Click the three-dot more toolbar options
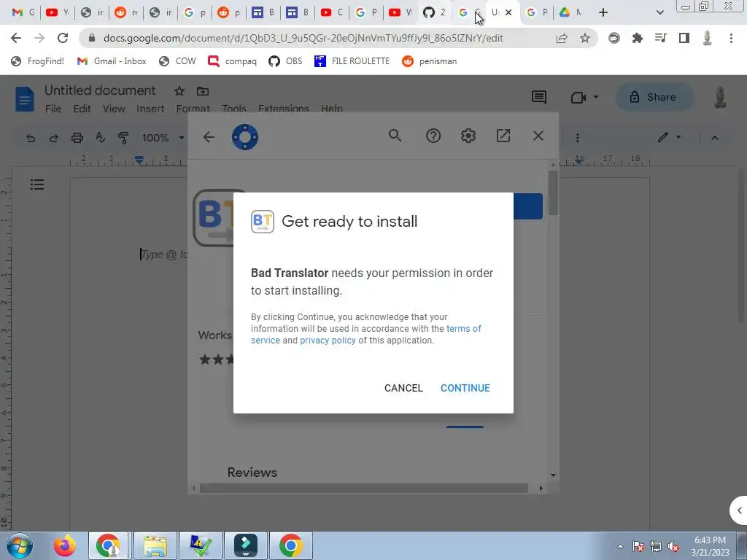Image resolution: width=747 pixels, height=560 pixels. click(x=578, y=138)
